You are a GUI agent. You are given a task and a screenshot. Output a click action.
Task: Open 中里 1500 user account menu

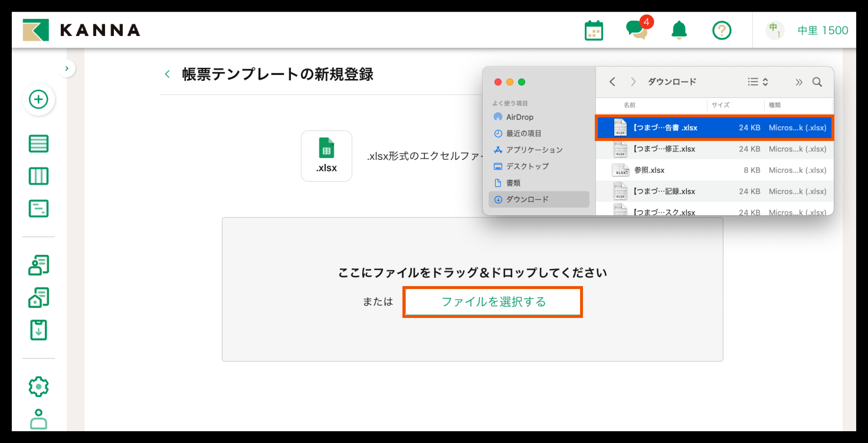click(822, 30)
